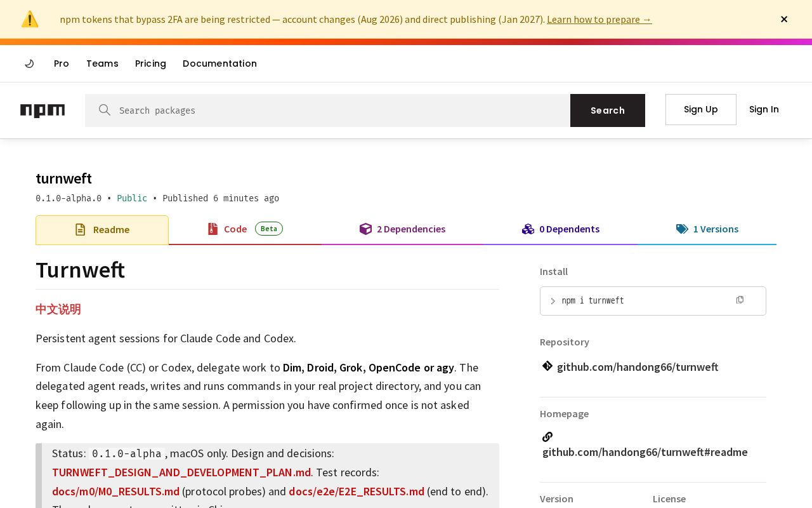This screenshot has height=508, width=812.
Task: Click the 0.1.0-alpha.0 version text
Action: [x=69, y=198]
